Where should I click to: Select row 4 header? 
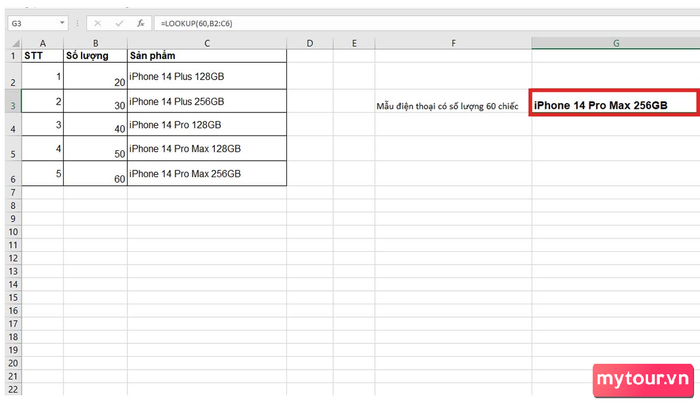tap(13, 124)
